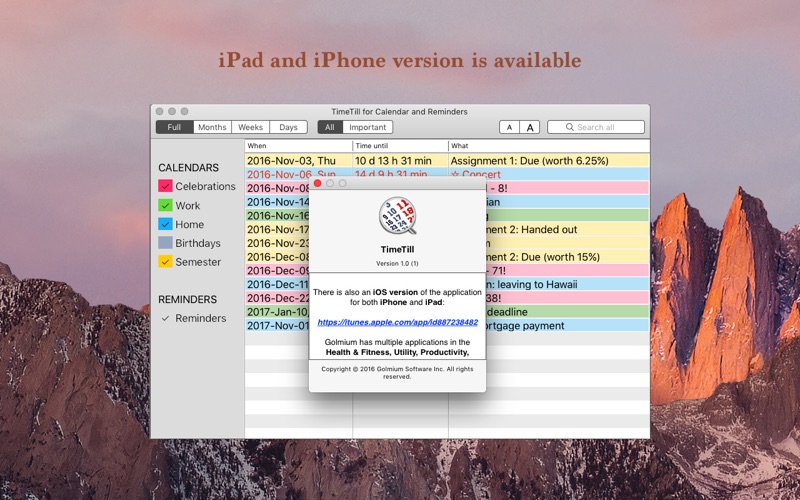
Task: Click the Search all field
Action: 596,127
